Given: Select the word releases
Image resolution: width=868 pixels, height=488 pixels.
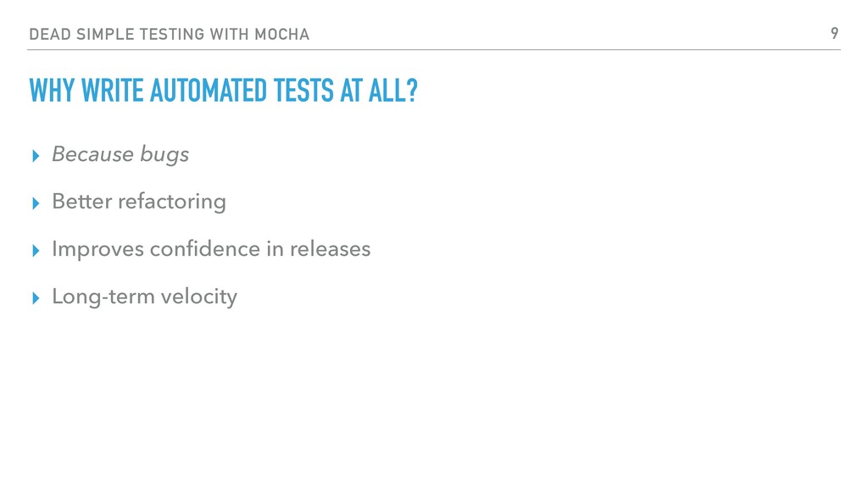Looking at the screenshot, I should coord(330,249).
